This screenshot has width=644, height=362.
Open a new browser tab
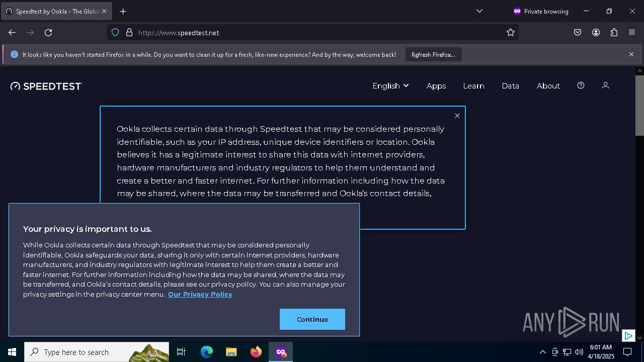pyautogui.click(x=123, y=11)
